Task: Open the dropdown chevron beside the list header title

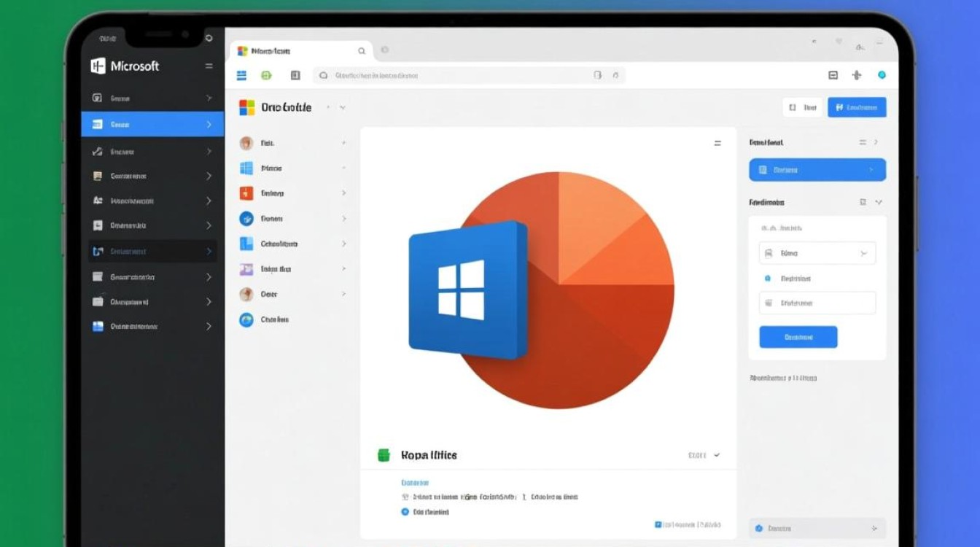Action: pos(343,107)
